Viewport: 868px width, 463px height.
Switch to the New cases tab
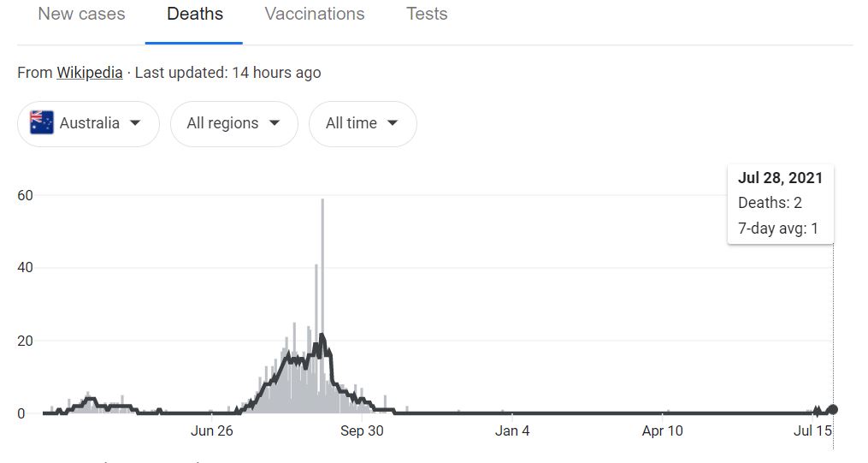pyautogui.click(x=81, y=14)
